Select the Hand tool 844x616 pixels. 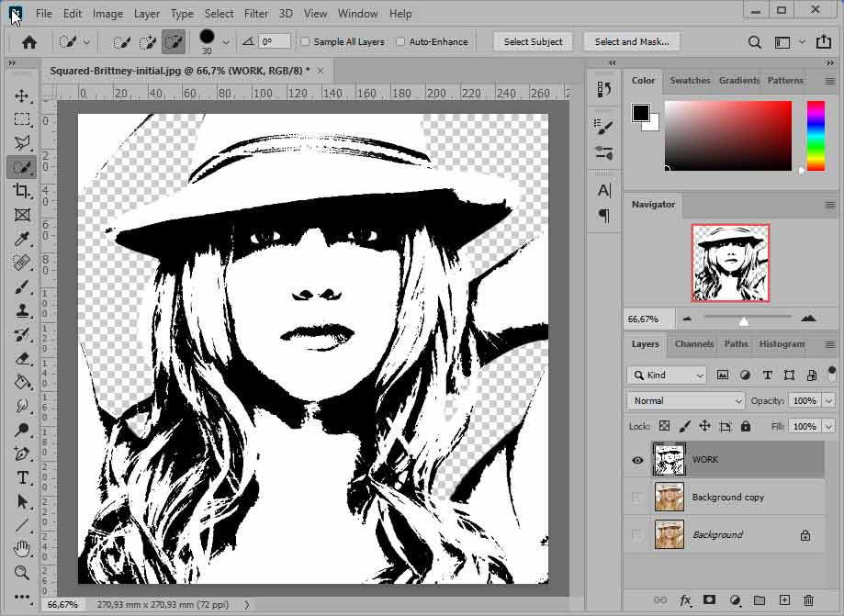pyautogui.click(x=21, y=549)
